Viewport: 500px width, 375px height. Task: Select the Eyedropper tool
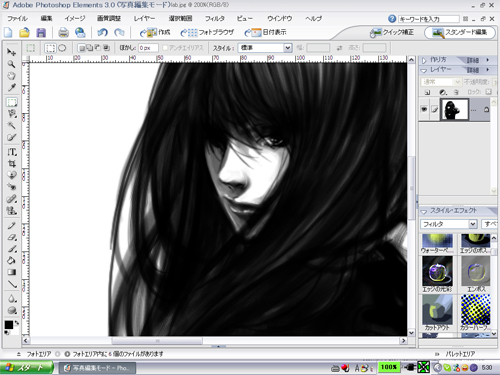pyautogui.click(x=12, y=87)
